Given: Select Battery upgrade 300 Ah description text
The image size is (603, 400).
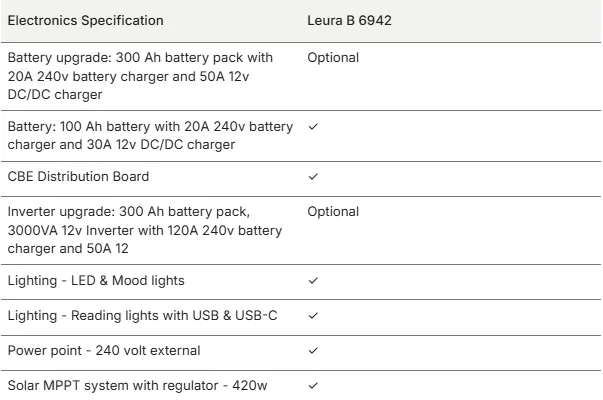Looking at the screenshot, I should click(140, 58).
